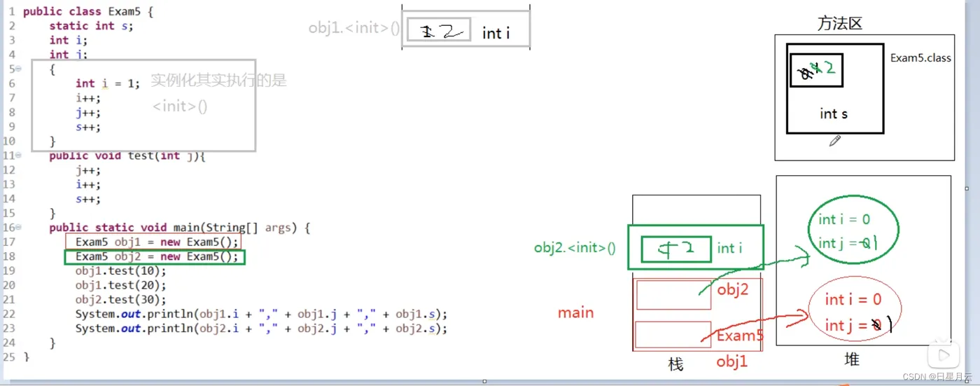Collapse the initializer block fold at line 5
The height and width of the screenshot is (386, 980).
pyautogui.click(x=19, y=69)
